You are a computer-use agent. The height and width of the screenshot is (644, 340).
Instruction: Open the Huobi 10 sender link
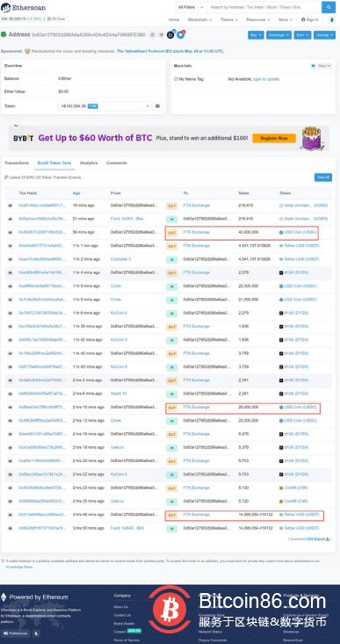pos(119,394)
